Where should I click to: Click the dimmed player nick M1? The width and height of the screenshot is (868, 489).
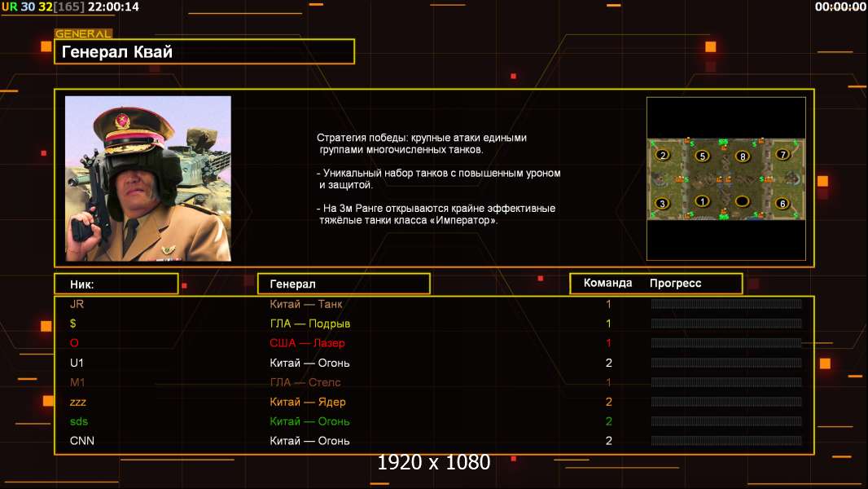[x=77, y=382]
